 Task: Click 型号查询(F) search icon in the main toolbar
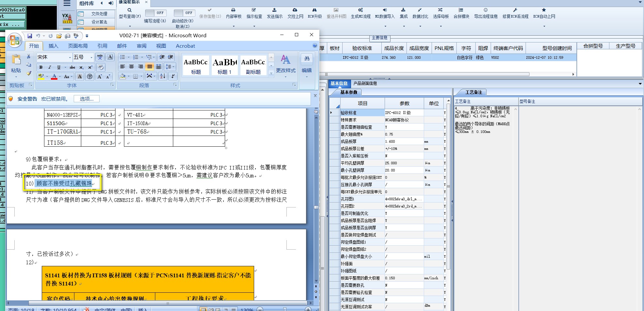[130, 10]
